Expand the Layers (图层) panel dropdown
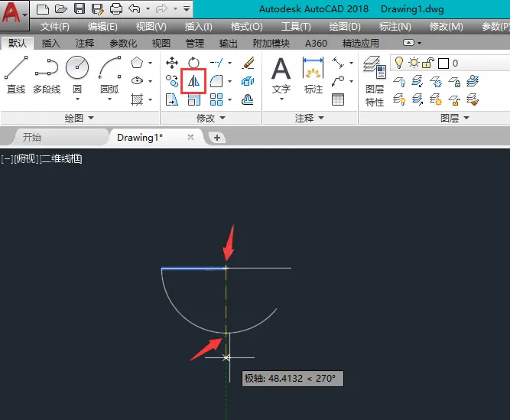The image size is (510, 420). (x=455, y=118)
